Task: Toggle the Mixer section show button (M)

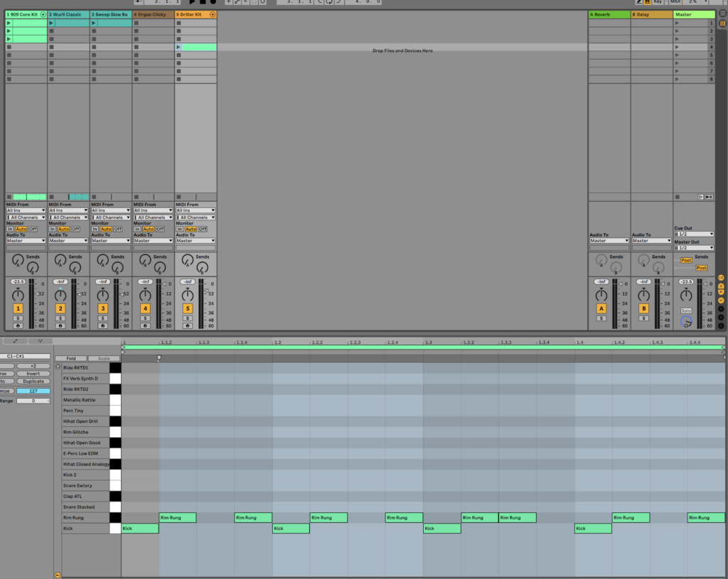Action: (721, 301)
